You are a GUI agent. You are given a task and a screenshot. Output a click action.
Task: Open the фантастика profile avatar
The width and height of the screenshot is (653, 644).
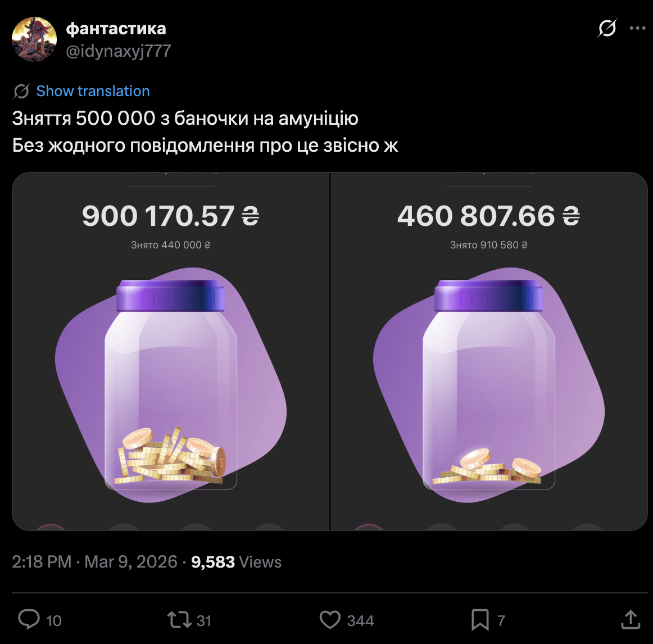[34, 39]
